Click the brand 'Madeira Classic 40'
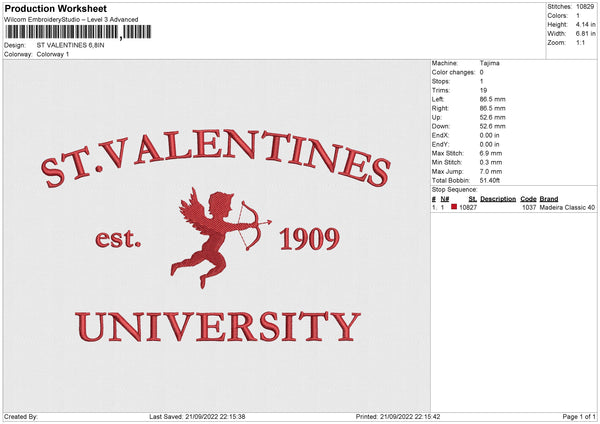The height and width of the screenshot is (424, 600). click(x=567, y=207)
